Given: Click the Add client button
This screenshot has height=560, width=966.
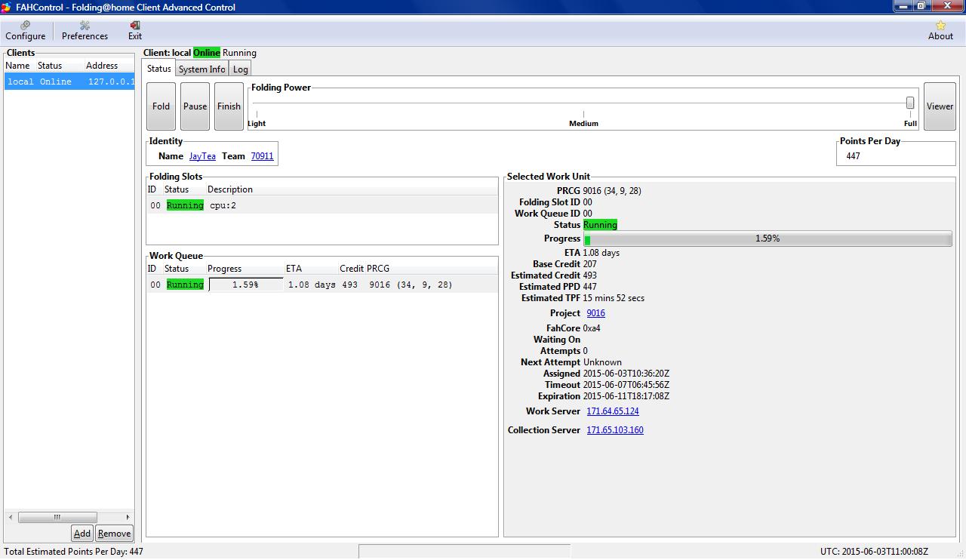Looking at the screenshot, I should coord(82,534).
